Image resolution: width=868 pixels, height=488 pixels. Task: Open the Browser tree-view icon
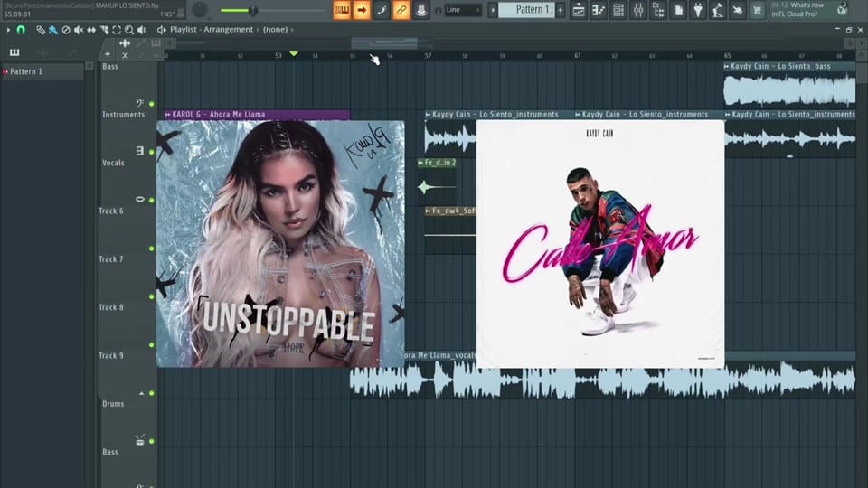[658, 10]
